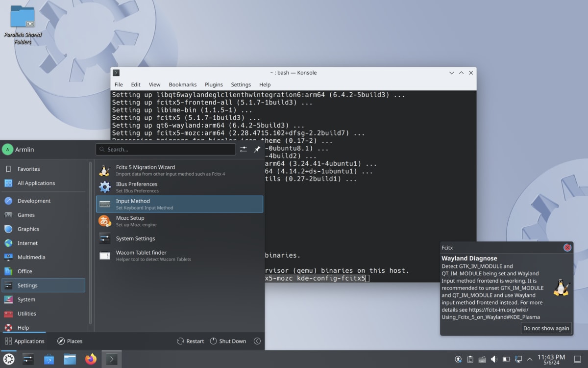Open Konsole View menu
588x368 pixels.
click(154, 84)
